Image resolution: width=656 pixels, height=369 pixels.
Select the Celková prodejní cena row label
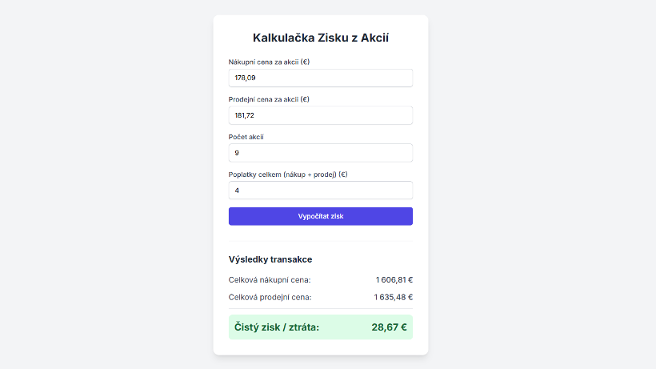pos(270,297)
